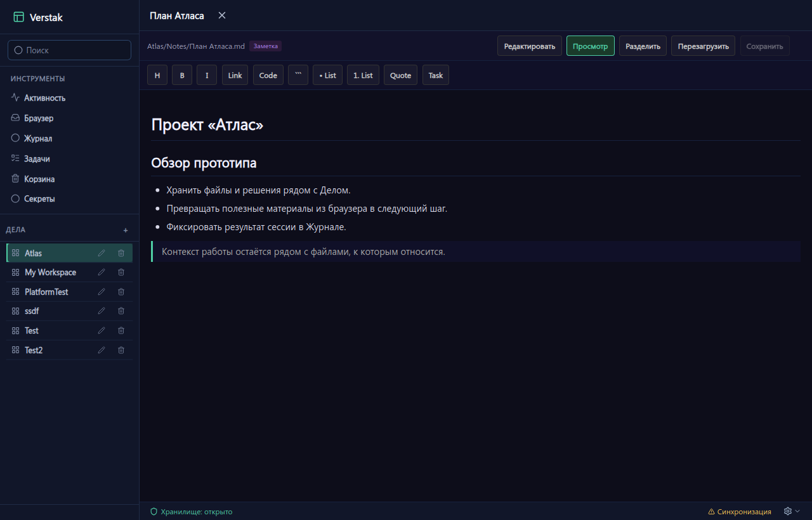
Task: Delete the PlatformTest entry
Action: click(121, 292)
